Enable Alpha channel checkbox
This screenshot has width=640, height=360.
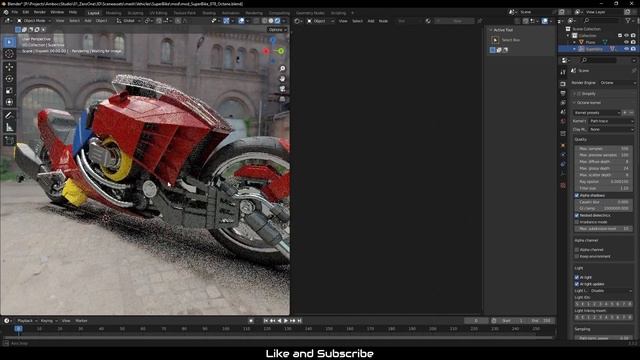[577, 250]
